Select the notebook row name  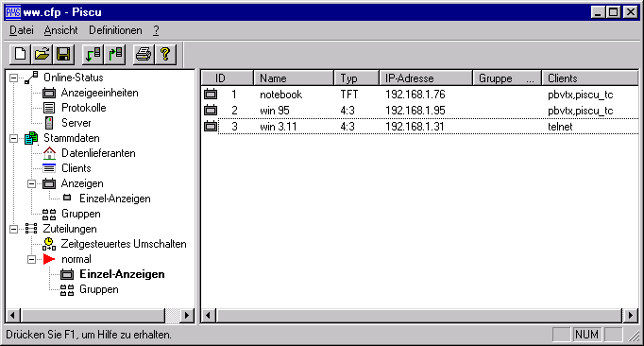pos(281,95)
